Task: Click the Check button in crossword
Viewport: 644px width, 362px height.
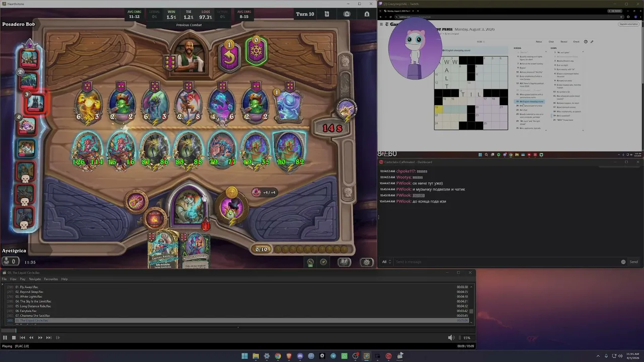Action: point(577,42)
